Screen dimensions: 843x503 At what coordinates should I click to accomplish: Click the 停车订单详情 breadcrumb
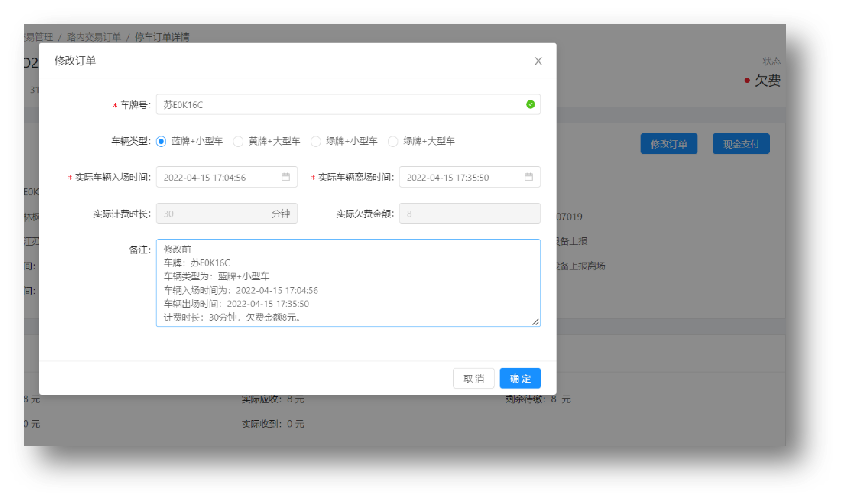161,37
